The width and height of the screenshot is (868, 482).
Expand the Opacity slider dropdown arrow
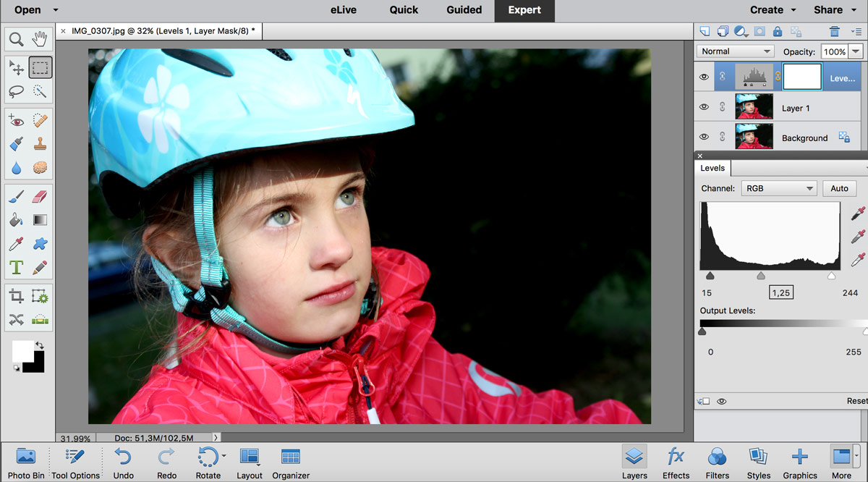tap(856, 51)
